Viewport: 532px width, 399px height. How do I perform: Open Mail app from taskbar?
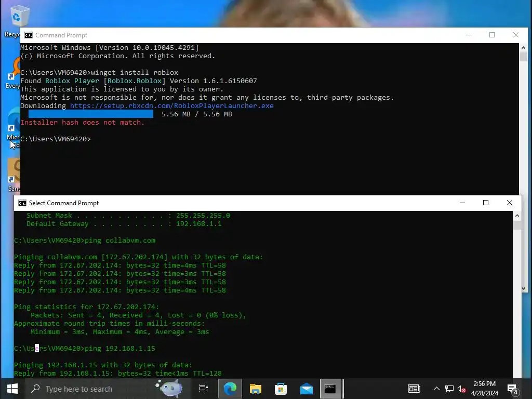click(x=306, y=389)
